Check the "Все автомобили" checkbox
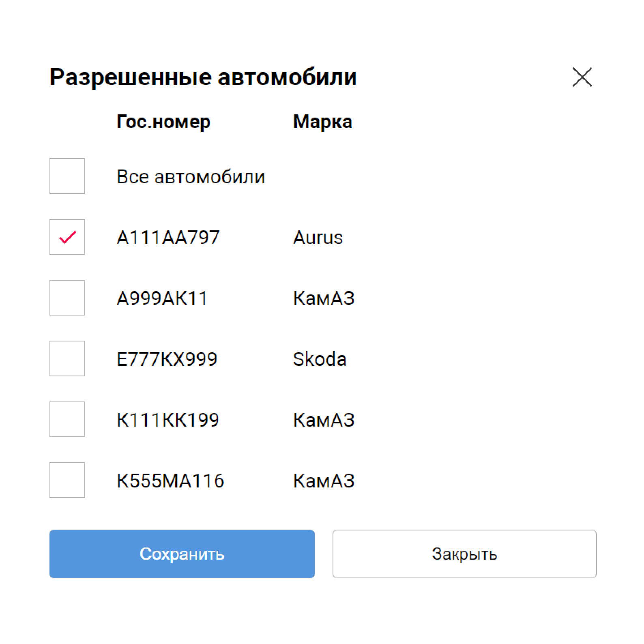This screenshot has height=644, width=644. (67, 176)
